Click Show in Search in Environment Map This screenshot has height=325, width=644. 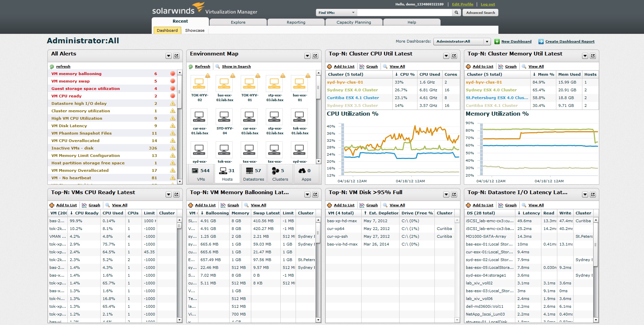pos(236,67)
